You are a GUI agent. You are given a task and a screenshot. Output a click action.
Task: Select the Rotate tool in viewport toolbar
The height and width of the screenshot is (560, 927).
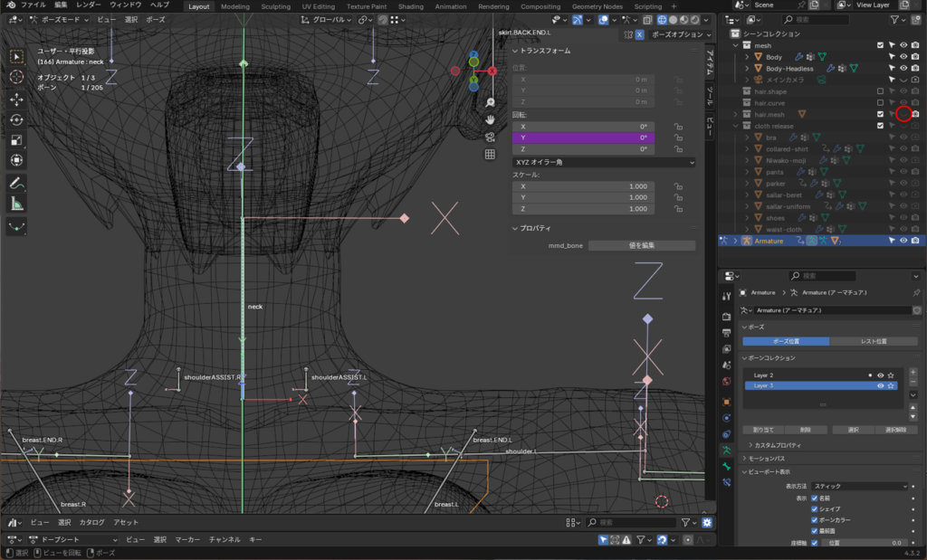point(16,119)
